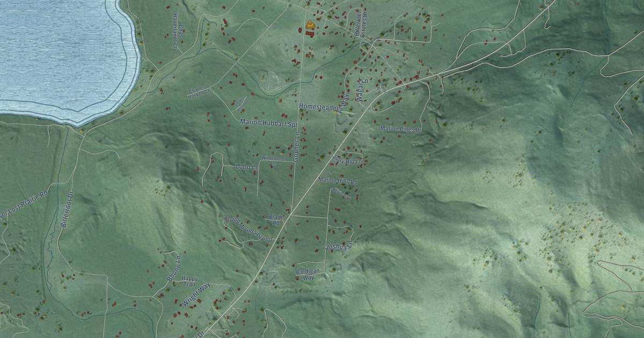Screen dimensions: 644x338
Task: Select the Marion Hubbart Spr label
Action: coord(268,123)
